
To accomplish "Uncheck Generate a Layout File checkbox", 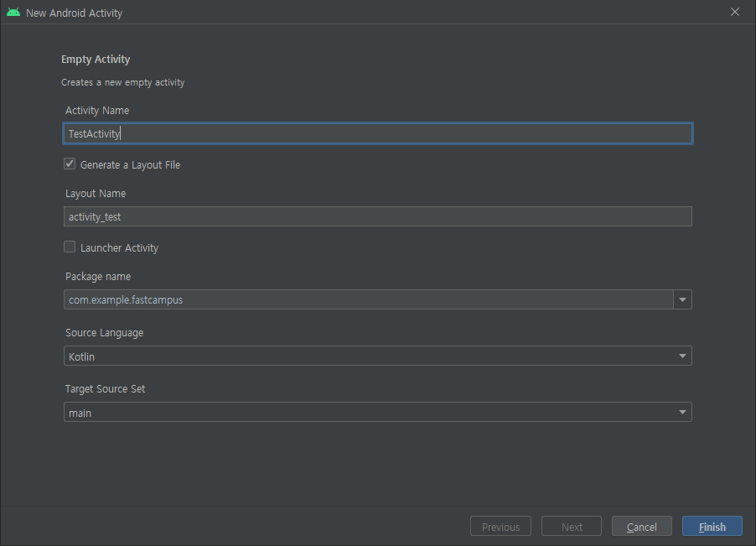I will [70, 164].
